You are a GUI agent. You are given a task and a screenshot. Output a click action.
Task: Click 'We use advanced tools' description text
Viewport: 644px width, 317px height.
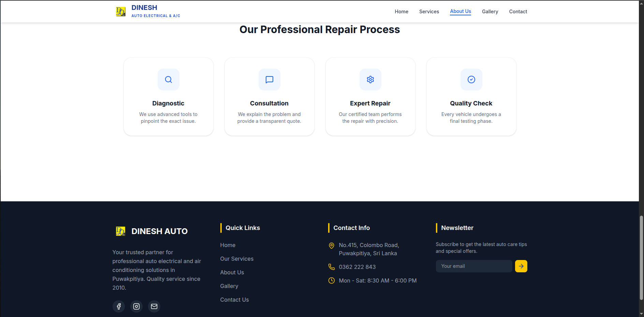pos(168,118)
